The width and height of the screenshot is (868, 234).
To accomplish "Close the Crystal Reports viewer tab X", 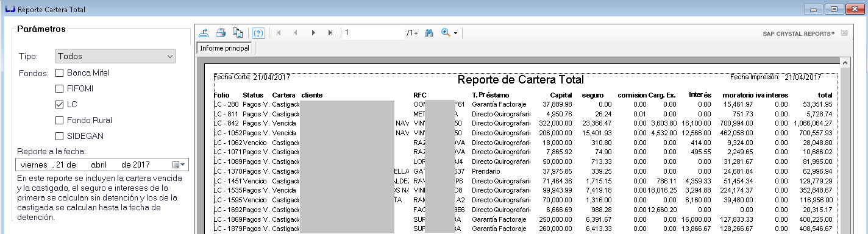I will coord(844,33).
